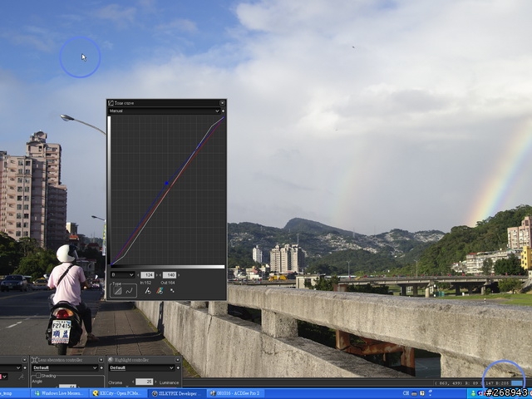Viewport: 532px width, 399px height.
Task: Close the Tone curve panel
Action: tap(222, 103)
